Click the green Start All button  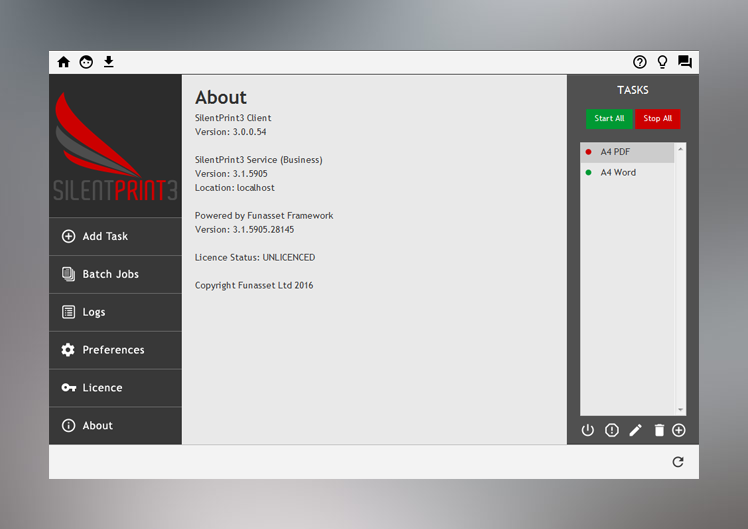[609, 119]
